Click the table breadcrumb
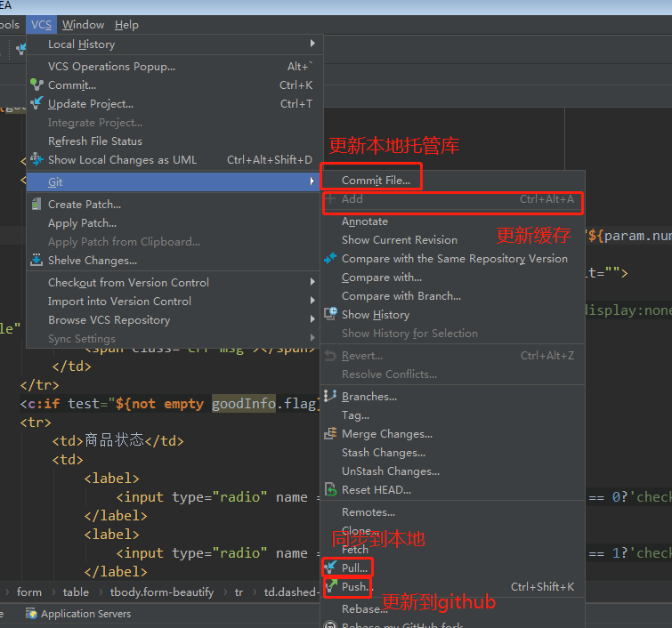 [x=76, y=592]
